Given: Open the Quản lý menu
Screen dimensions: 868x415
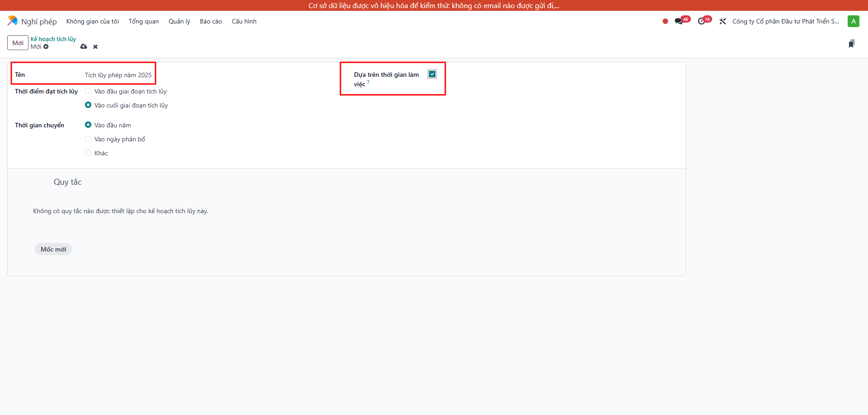Looking at the screenshot, I should pos(179,21).
